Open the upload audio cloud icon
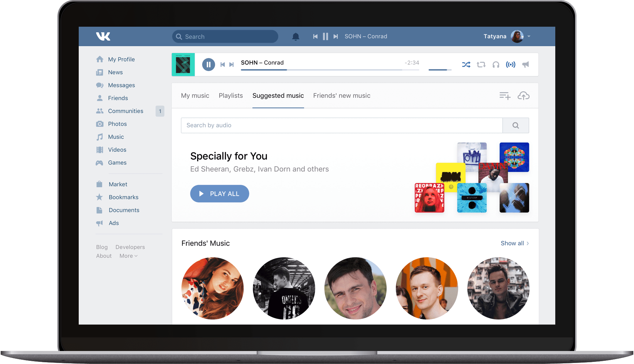The image size is (634, 364). [x=523, y=96]
